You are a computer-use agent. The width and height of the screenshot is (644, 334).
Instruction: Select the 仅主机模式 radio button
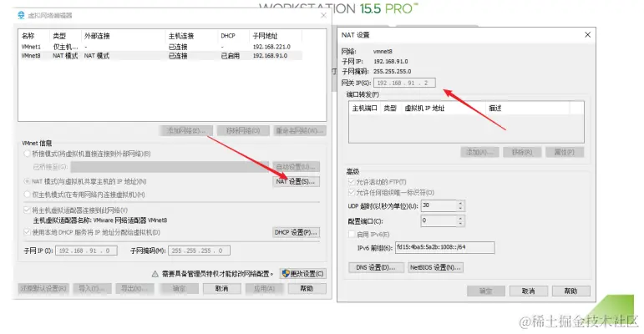tap(27, 195)
